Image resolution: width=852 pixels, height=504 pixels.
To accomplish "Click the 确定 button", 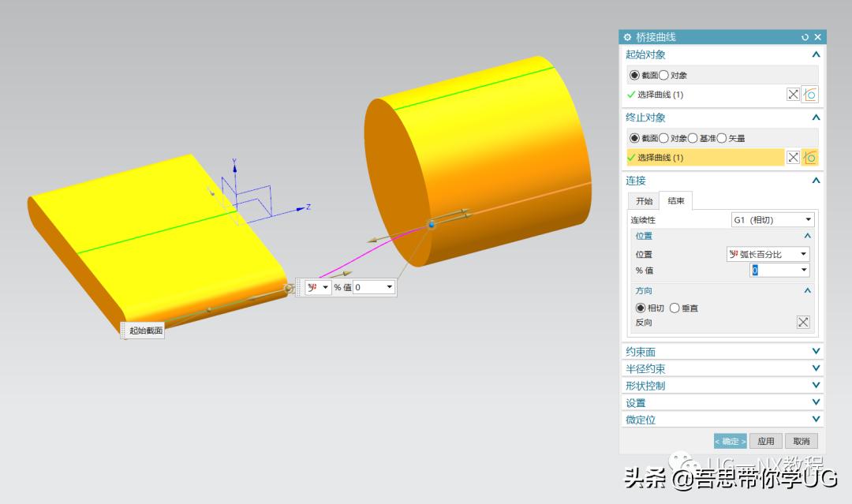I will coord(730,441).
